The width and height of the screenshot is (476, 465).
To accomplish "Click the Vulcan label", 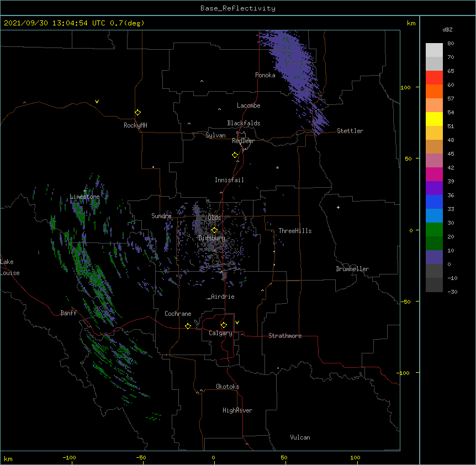I will pos(300,437).
